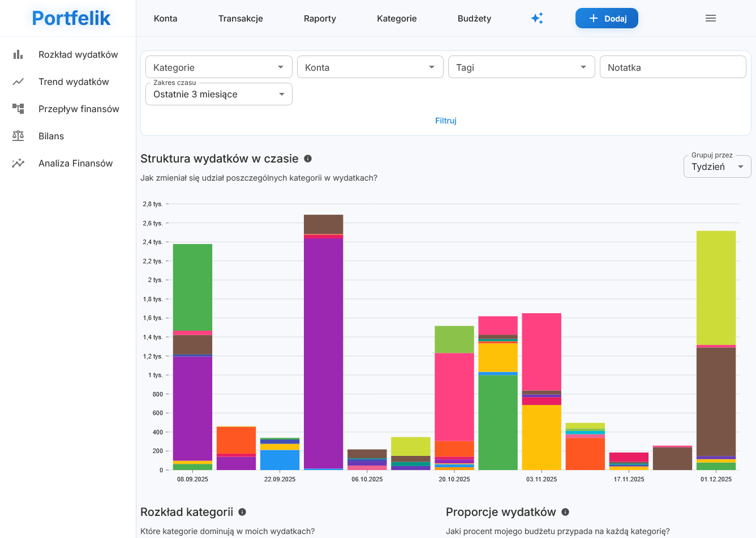Viewport: 756px width, 538px height.
Task: Open the hamburger menu in top bar
Action: click(711, 18)
